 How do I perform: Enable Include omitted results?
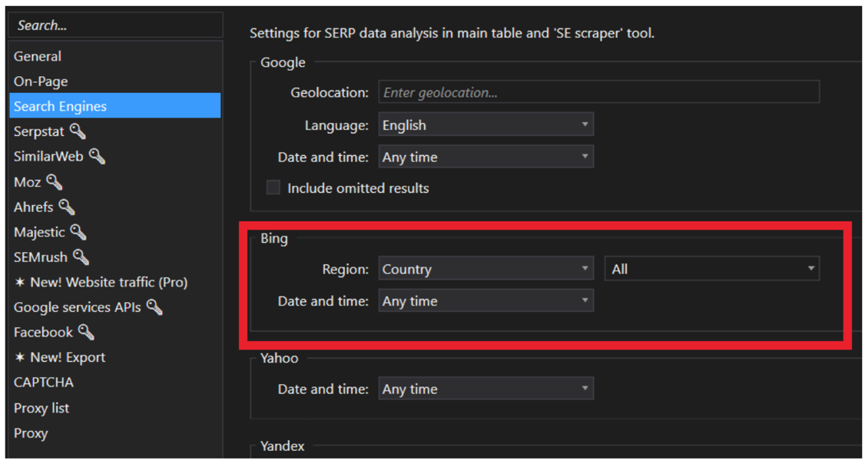tap(273, 187)
